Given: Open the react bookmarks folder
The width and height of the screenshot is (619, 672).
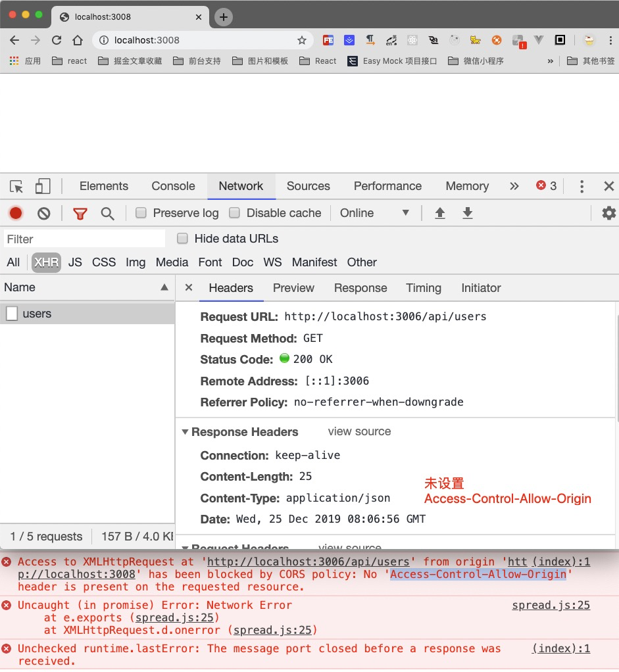Looking at the screenshot, I should coord(70,61).
